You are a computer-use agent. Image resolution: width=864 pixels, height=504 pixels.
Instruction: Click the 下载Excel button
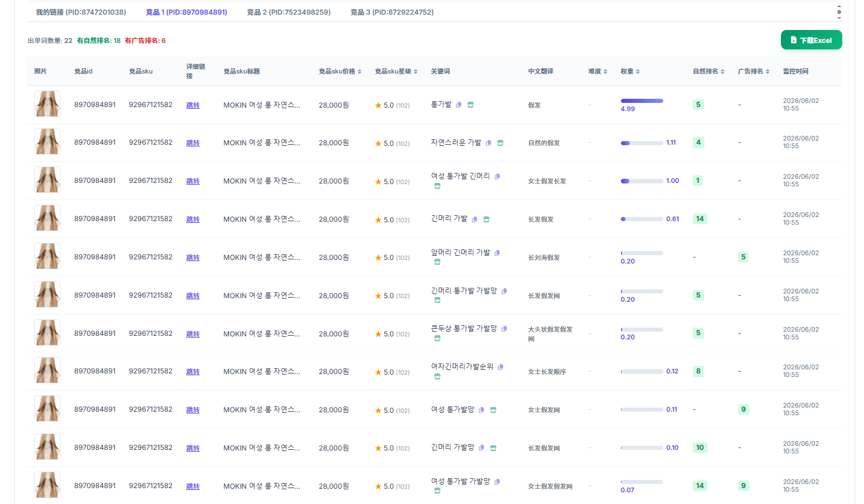[811, 40]
